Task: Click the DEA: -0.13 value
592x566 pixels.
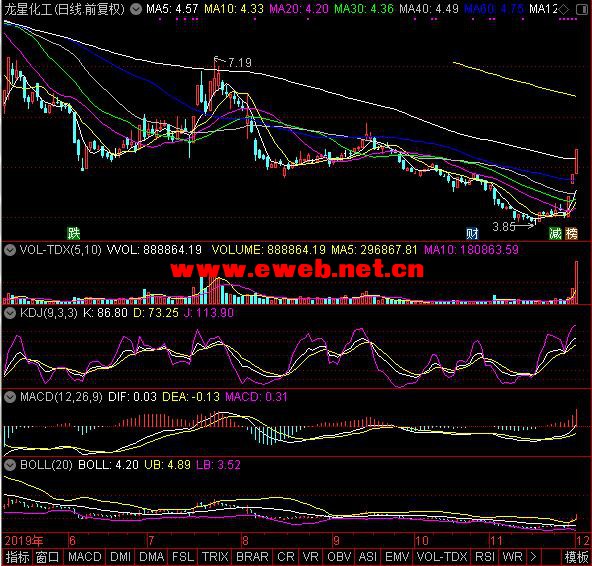Action: click(x=191, y=396)
